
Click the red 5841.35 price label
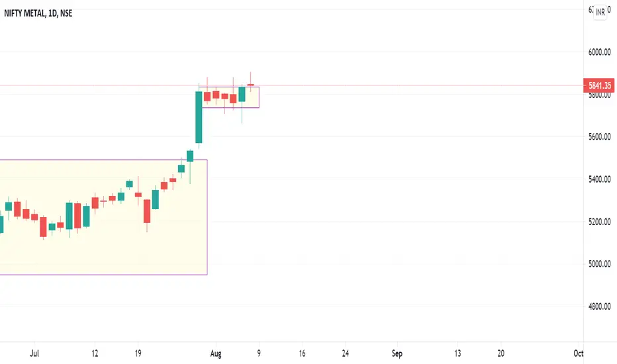click(x=599, y=85)
